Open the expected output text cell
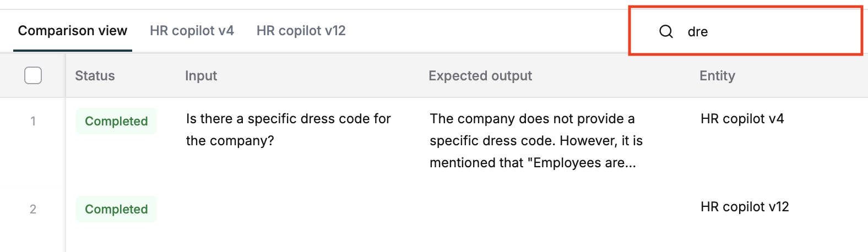 click(536, 141)
